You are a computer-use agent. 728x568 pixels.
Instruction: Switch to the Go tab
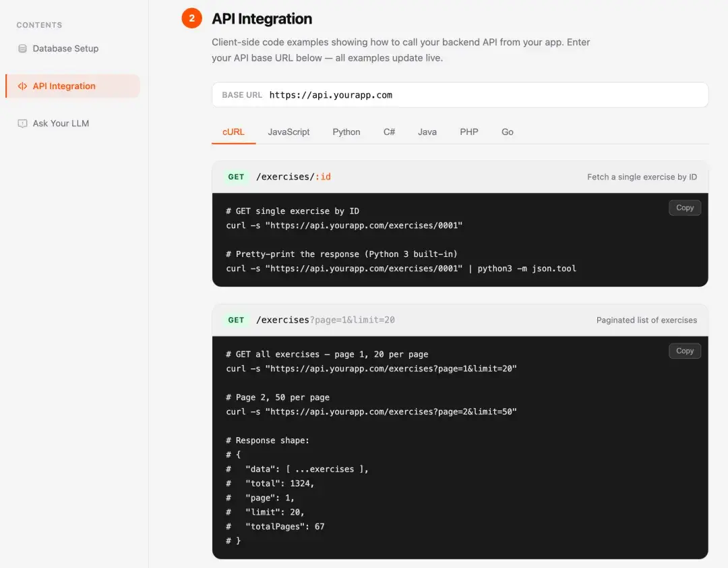pos(508,132)
